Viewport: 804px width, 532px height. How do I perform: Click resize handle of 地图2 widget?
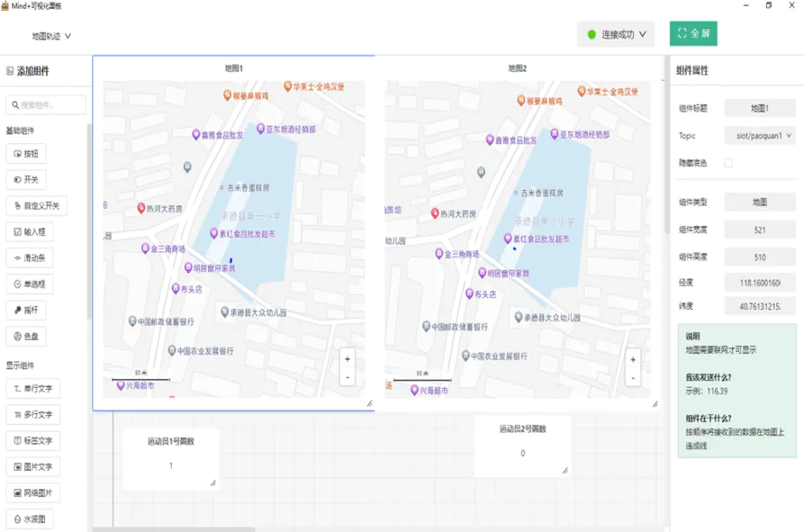click(655, 404)
